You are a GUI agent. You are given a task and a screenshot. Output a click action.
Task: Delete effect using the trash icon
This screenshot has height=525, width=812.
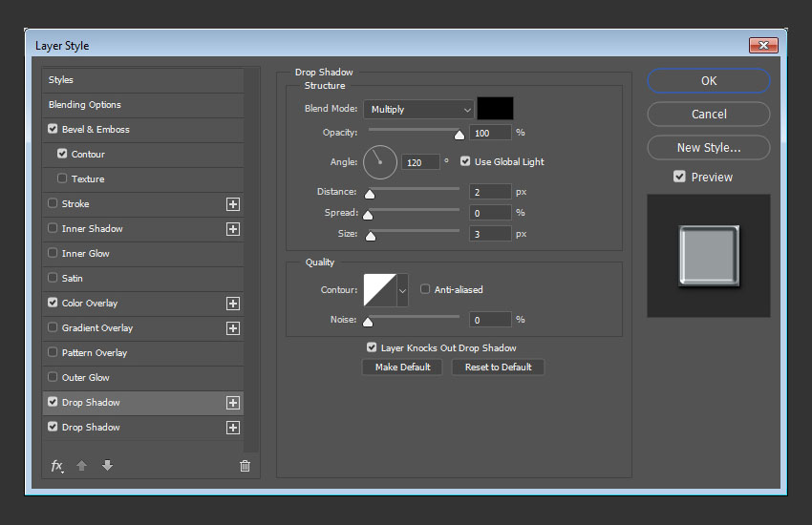pos(245,466)
